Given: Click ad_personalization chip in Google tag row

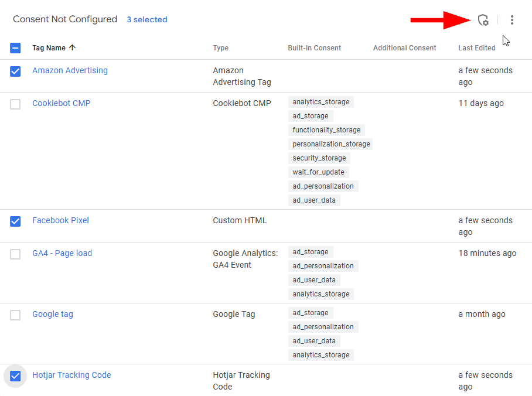Looking at the screenshot, I should (x=323, y=327).
